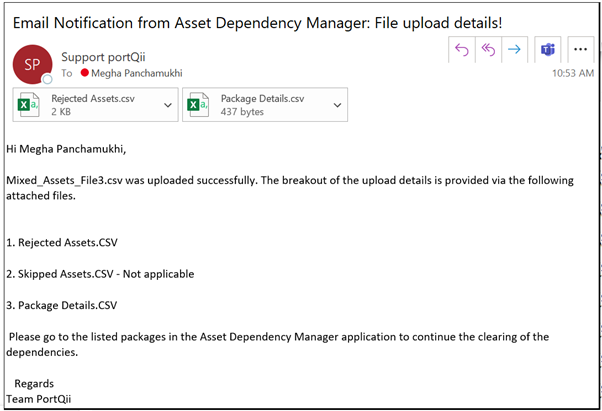
Task: Click the Excel icon on Rejected Assets.csv
Action: pyautogui.click(x=32, y=104)
